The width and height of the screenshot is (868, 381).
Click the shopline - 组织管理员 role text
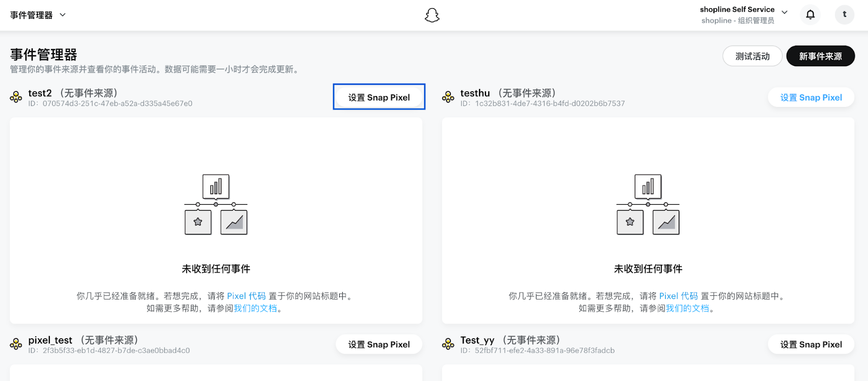[738, 21]
